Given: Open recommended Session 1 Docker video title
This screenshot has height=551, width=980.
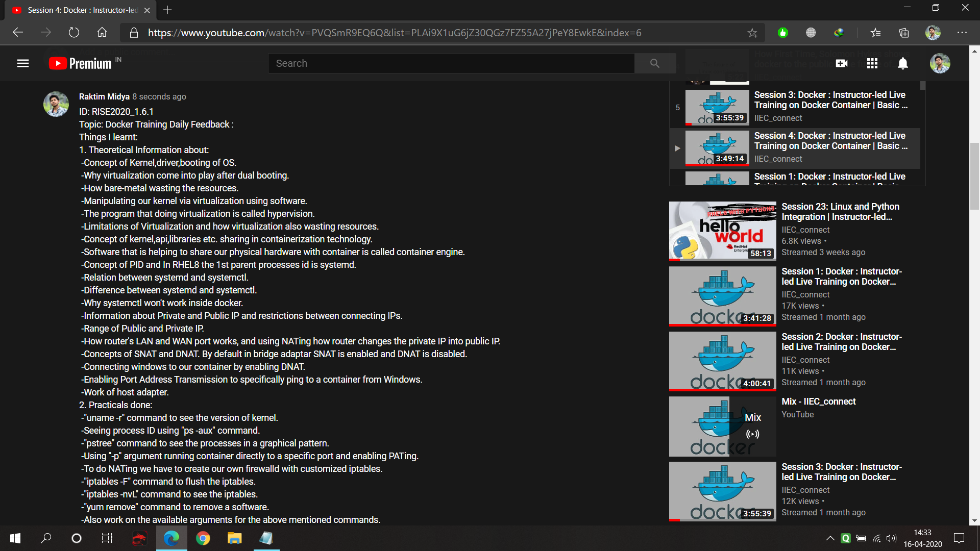Looking at the screenshot, I should [x=842, y=277].
